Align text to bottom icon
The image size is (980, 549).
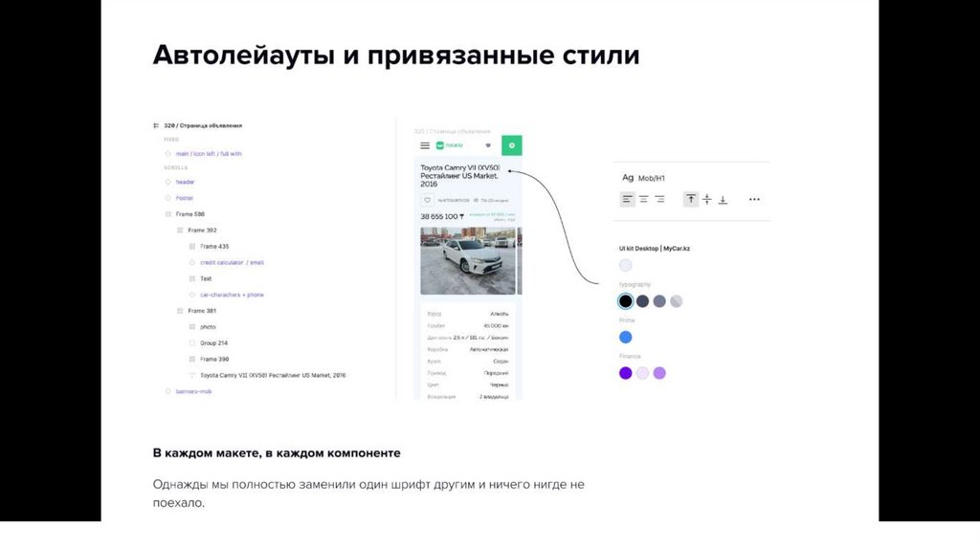pyautogui.click(x=724, y=200)
